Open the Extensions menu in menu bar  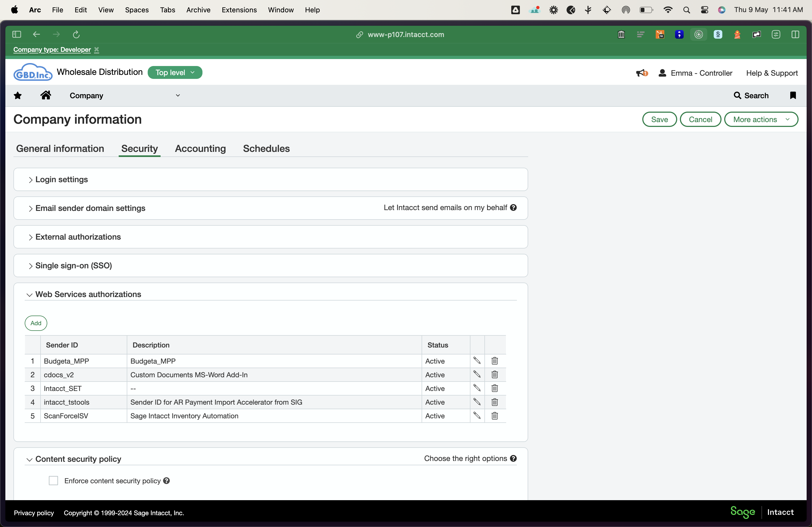[x=239, y=10]
